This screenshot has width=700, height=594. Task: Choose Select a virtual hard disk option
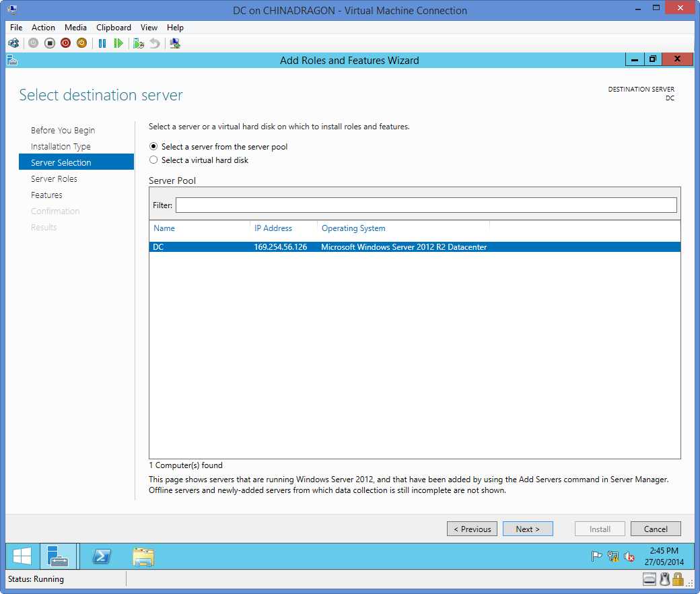coord(199,160)
